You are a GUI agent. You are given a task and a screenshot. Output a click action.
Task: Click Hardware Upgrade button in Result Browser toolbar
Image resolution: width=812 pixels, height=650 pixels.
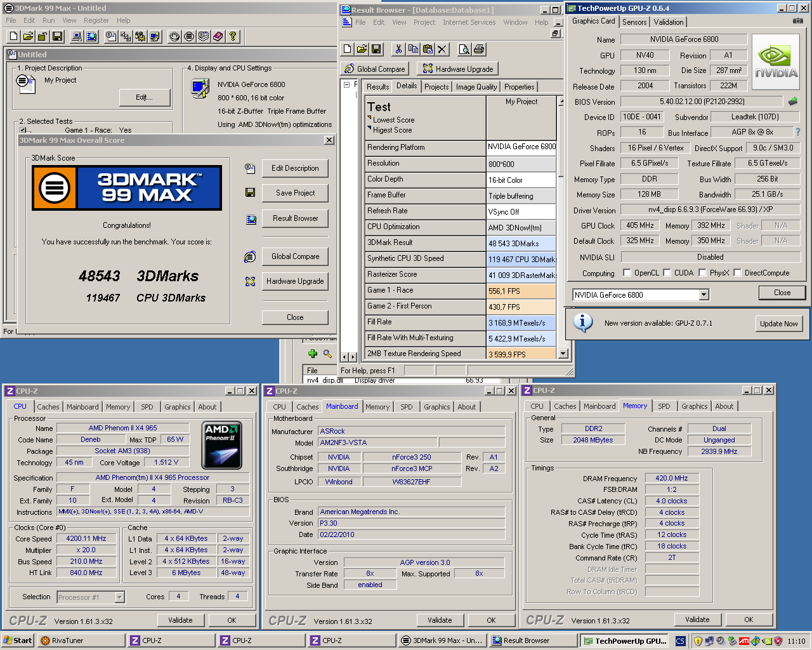457,69
